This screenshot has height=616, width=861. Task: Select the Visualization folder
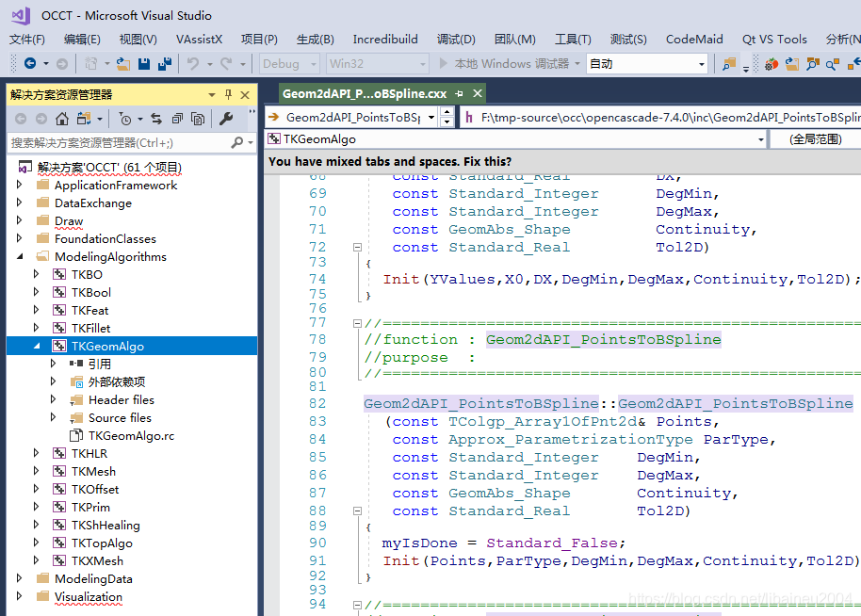pos(89,597)
